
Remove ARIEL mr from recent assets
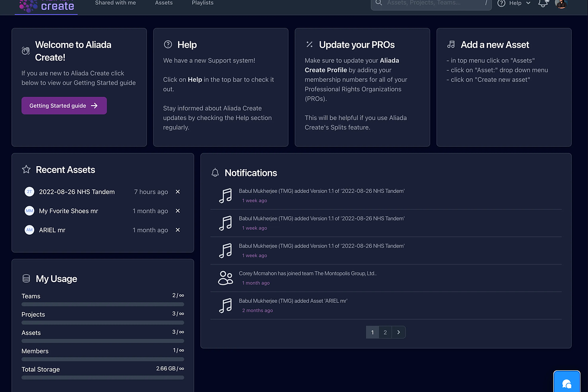[x=177, y=230]
